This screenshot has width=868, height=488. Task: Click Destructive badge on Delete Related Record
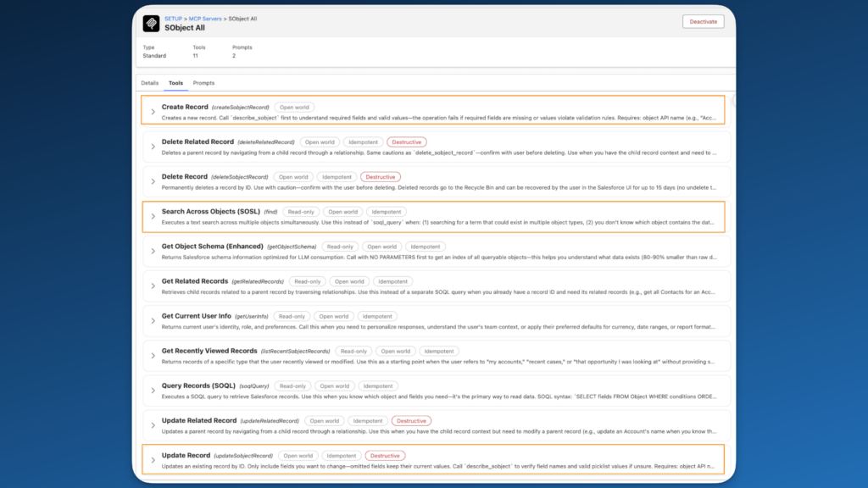407,142
